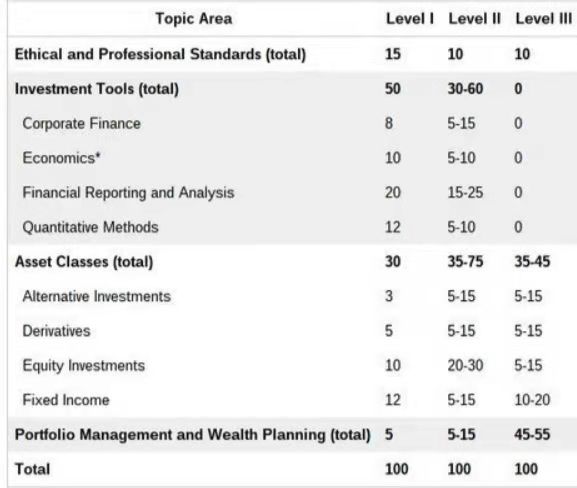Click Portfolio Management and Wealth Planning label
The width and height of the screenshot is (577, 488).
coord(192,435)
